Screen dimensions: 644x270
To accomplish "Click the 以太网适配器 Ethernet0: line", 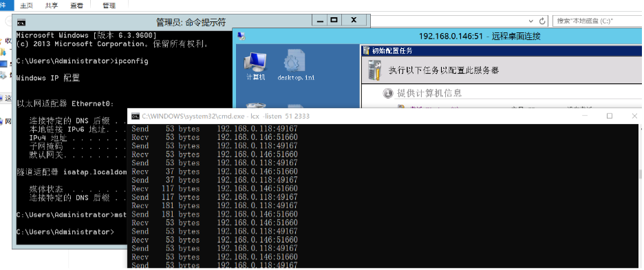I will 65,103.
